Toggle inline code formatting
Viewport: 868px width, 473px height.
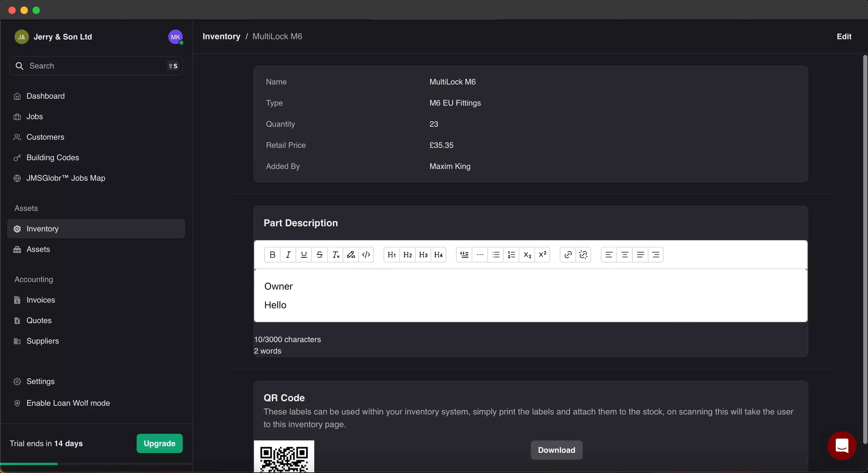(x=366, y=255)
